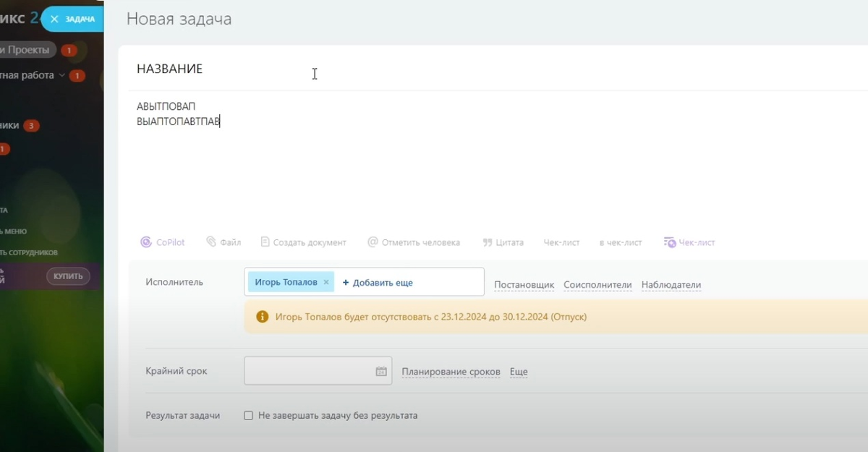The width and height of the screenshot is (868, 452).
Task: Click the Отметить человека label
Action: coord(421,242)
